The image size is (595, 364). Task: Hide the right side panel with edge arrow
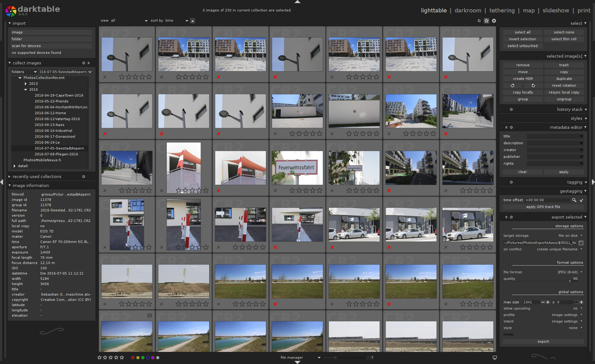click(593, 182)
